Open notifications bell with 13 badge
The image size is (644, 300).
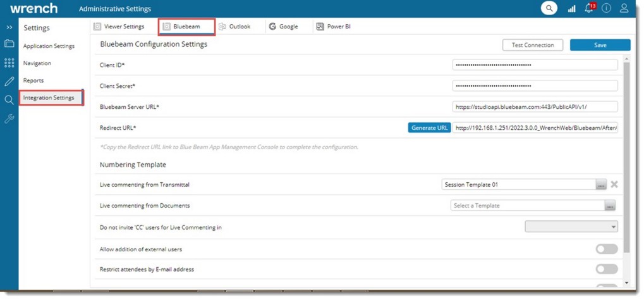pos(589,8)
